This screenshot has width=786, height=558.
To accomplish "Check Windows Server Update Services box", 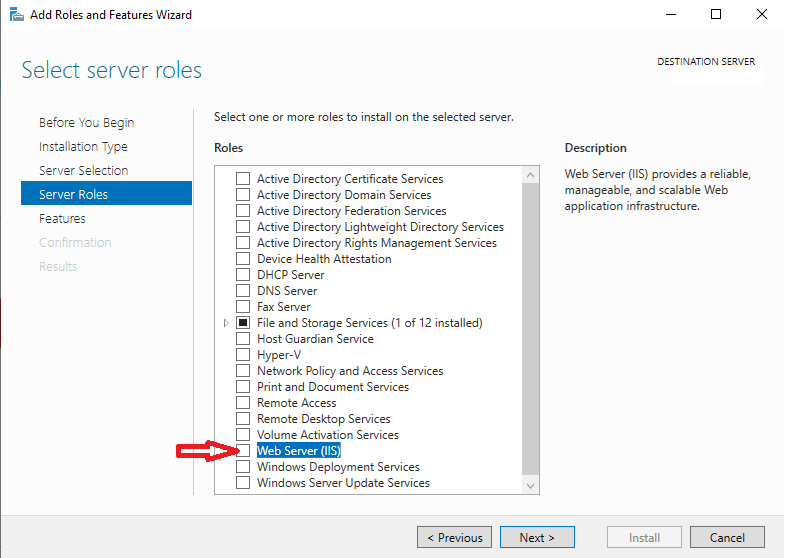I will (x=243, y=483).
